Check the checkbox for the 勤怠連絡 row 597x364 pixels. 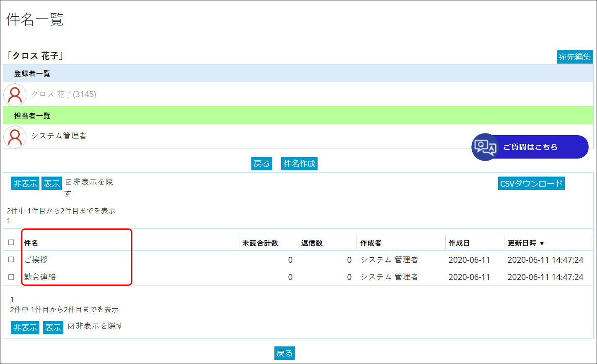point(11,277)
